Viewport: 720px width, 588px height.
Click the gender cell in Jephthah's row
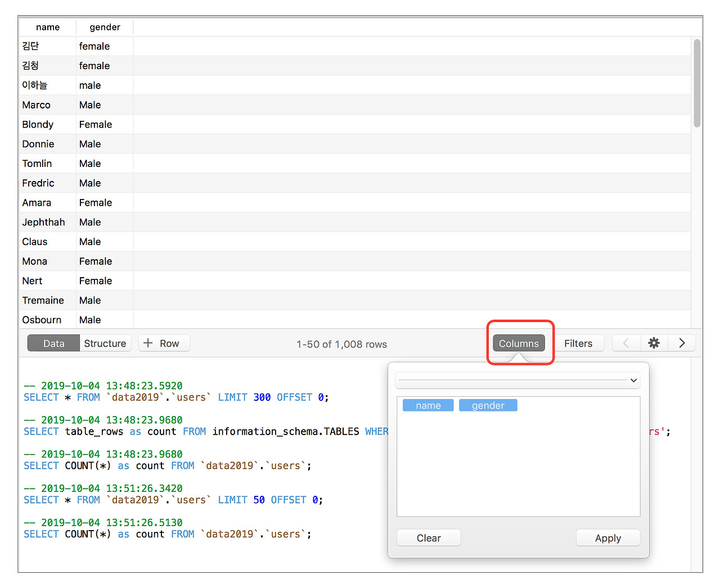[x=105, y=222]
